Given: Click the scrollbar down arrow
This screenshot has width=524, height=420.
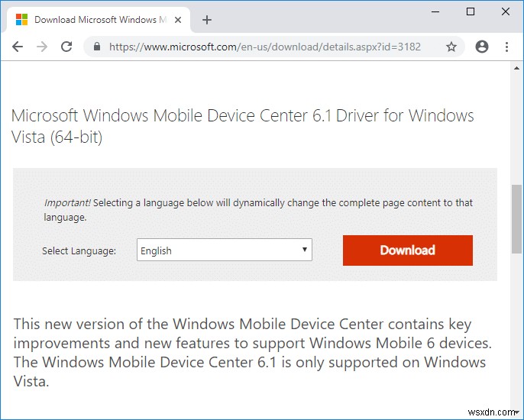Looking at the screenshot, I should point(517,413).
